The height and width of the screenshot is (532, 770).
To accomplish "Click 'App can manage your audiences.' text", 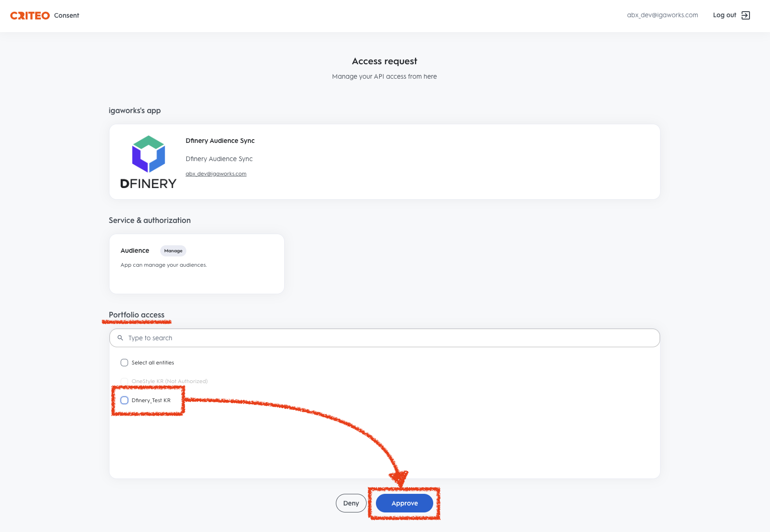I will pyautogui.click(x=164, y=265).
